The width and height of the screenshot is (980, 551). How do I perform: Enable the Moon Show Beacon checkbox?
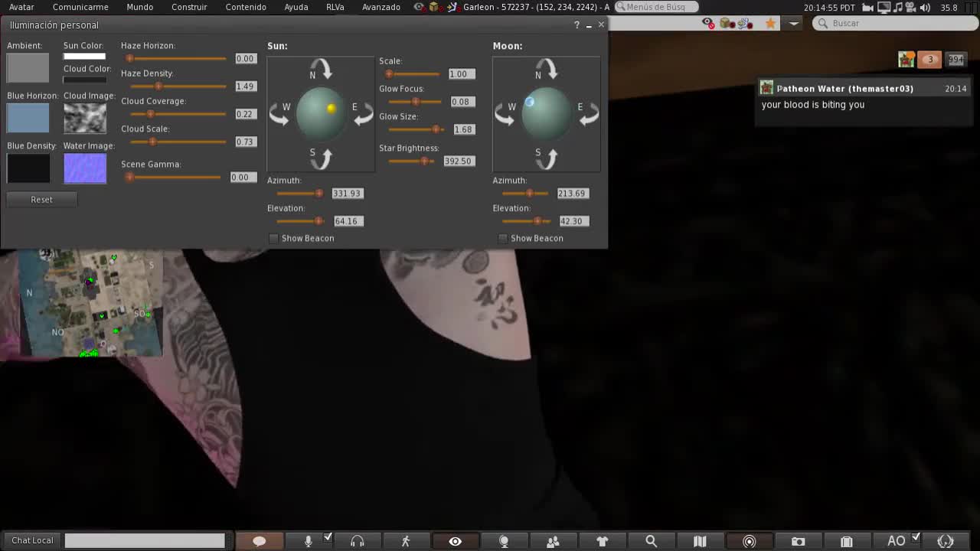[x=503, y=239]
